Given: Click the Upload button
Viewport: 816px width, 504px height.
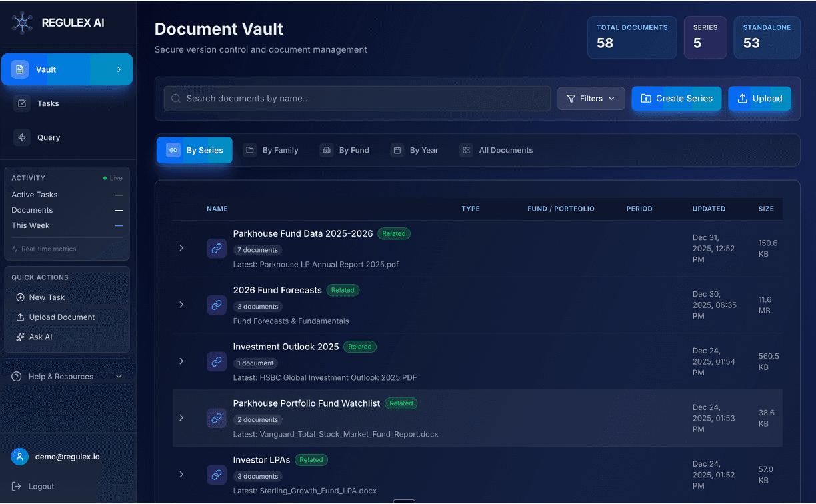Looking at the screenshot, I should pyautogui.click(x=759, y=98).
